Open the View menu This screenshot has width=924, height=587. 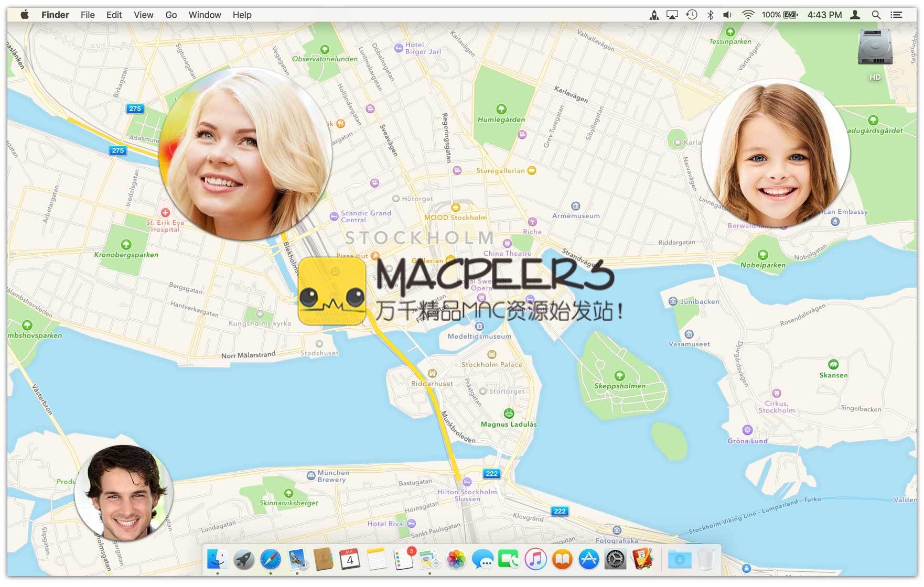pyautogui.click(x=143, y=15)
